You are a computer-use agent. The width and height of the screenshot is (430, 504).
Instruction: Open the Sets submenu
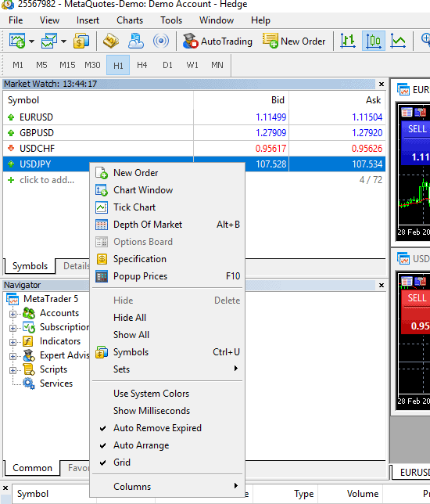[x=167, y=369]
